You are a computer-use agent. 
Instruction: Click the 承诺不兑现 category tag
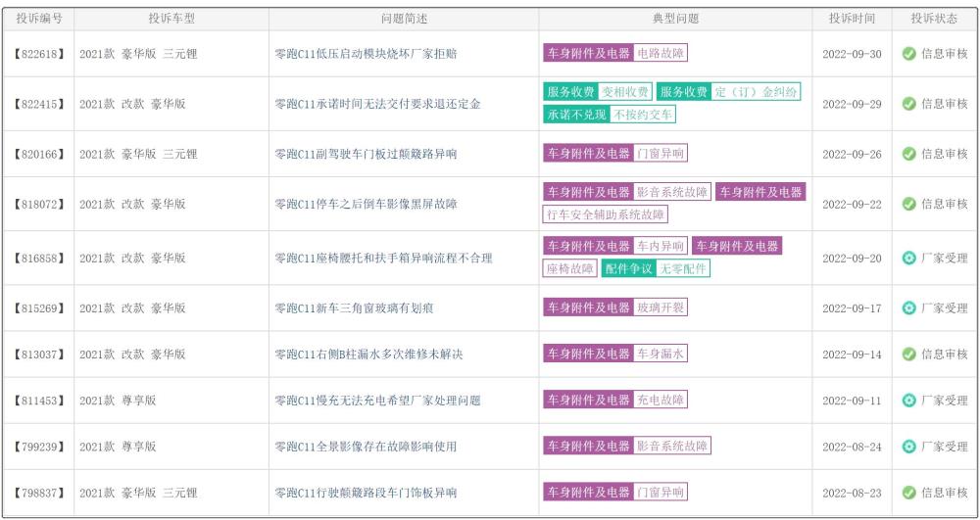tap(576, 115)
